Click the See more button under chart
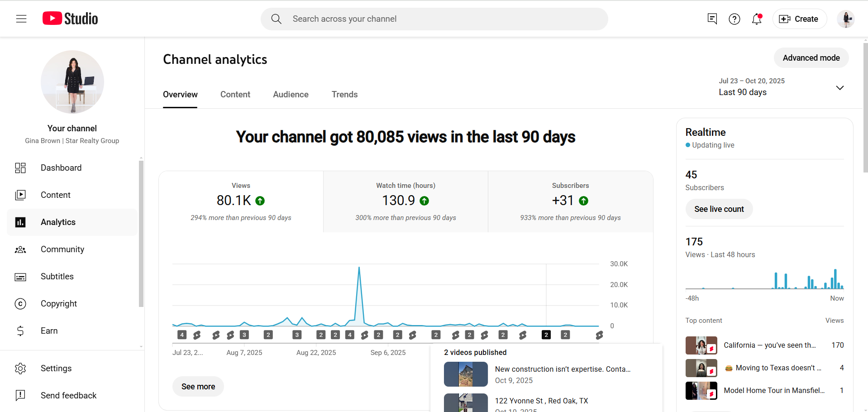The image size is (868, 412). click(x=198, y=387)
